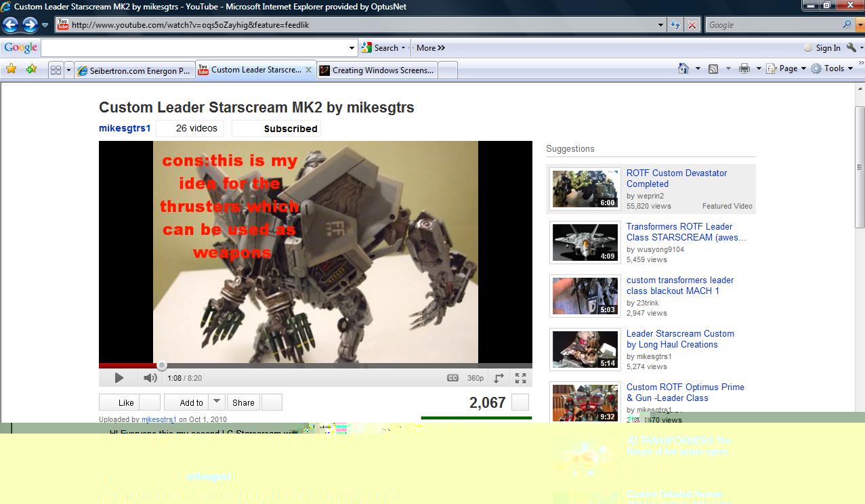Click the YouTube favicon in the address bar
This screenshot has width=865, height=504.
point(63,24)
